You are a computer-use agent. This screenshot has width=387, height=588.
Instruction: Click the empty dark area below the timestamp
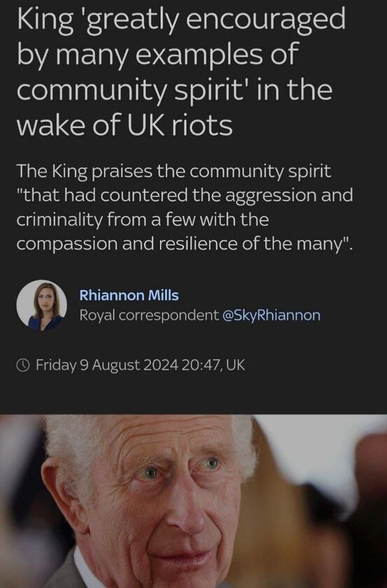point(193,393)
